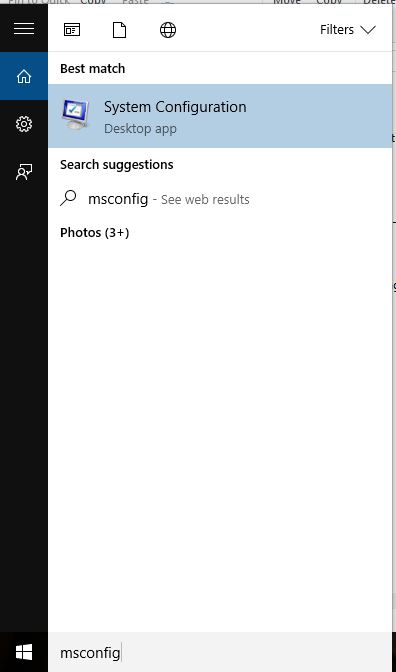Expand the Photos (3+) results group
The image size is (396, 672).
[x=95, y=233]
